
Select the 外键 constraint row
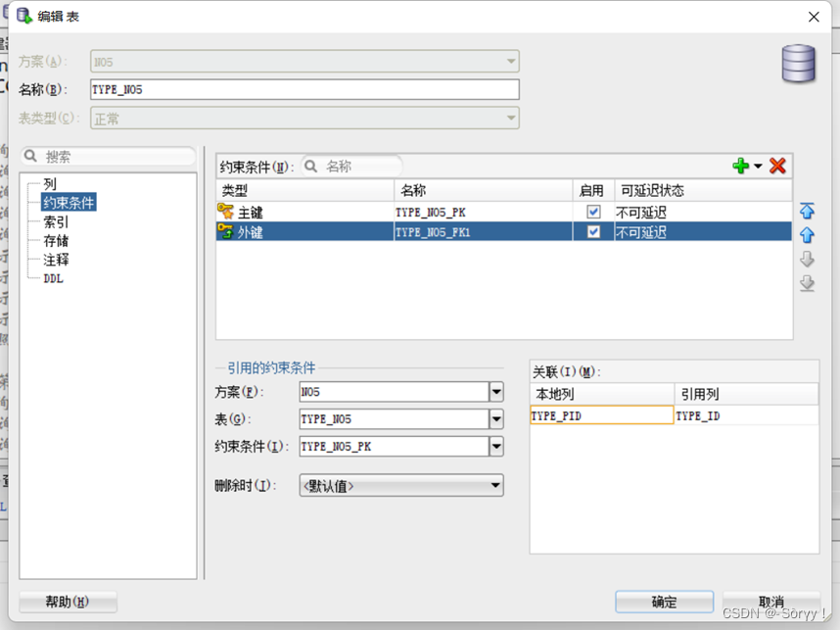pyautogui.click(x=504, y=231)
